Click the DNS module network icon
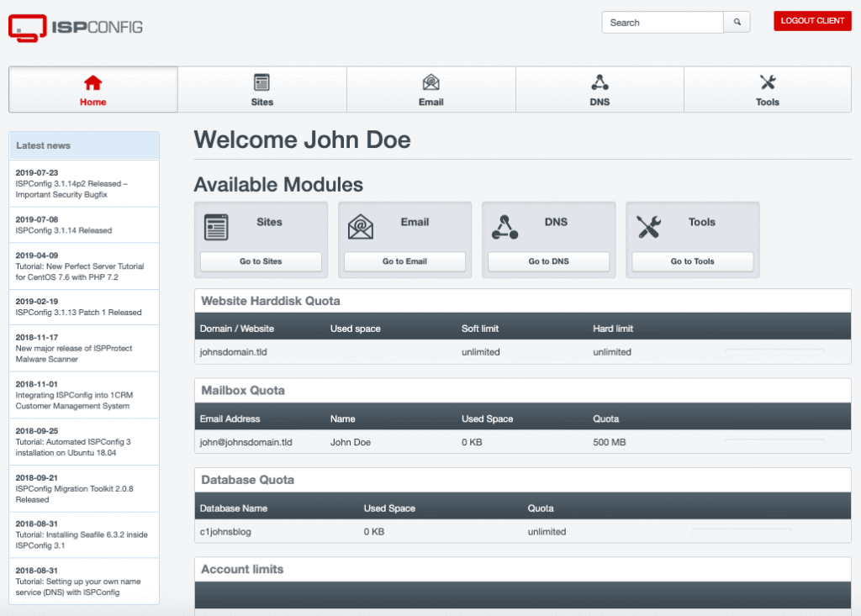861x616 pixels. (x=504, y=227)
